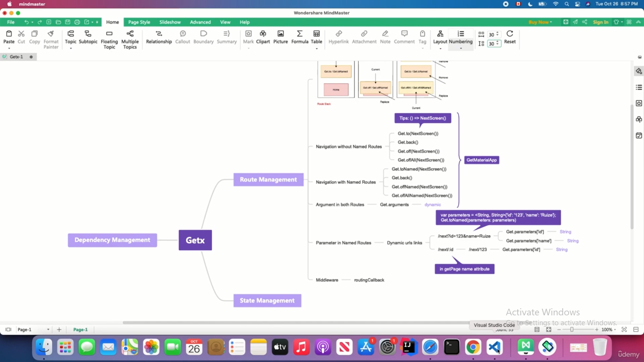Print the mind map
The height and width of the screenshot is (362, 644).
point(77,22)
